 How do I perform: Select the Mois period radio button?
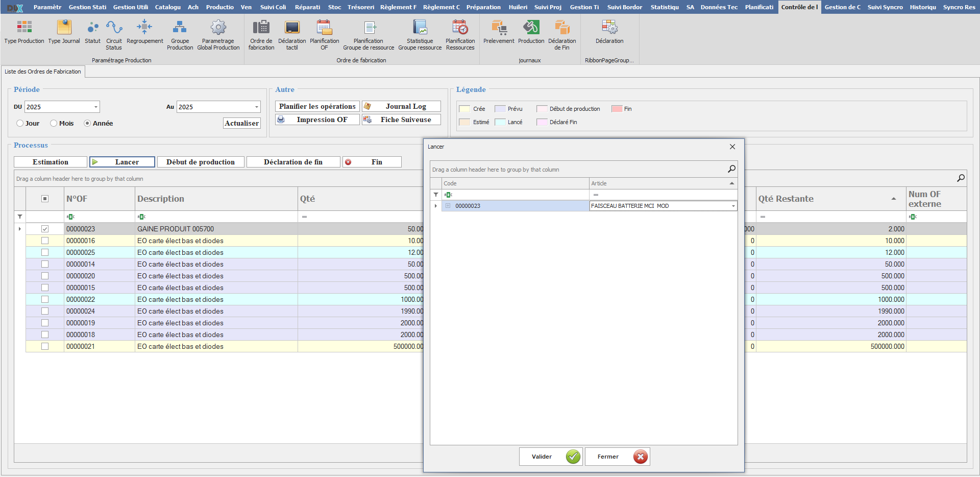pos(54,124)
